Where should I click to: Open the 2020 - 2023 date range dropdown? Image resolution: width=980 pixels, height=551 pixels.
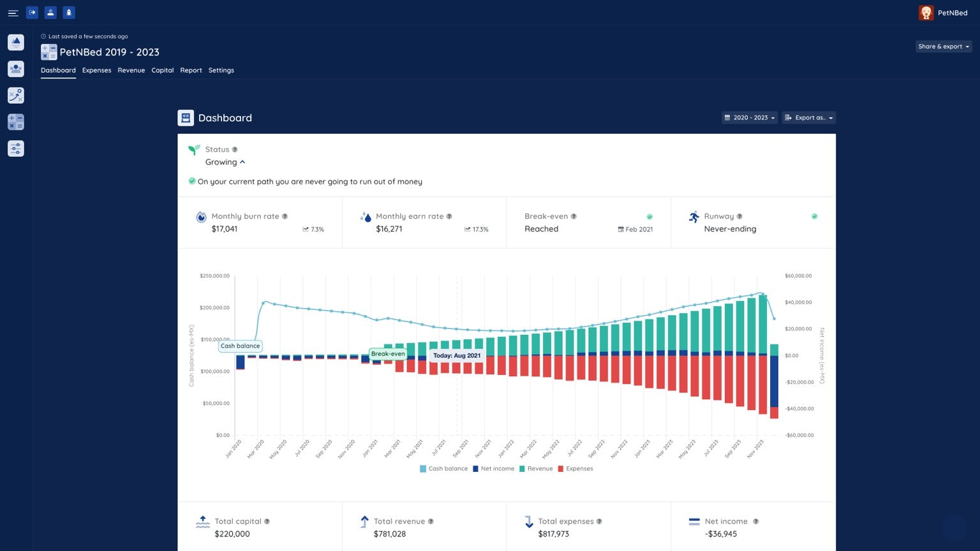pyautogui.click(x=749, y=117)
